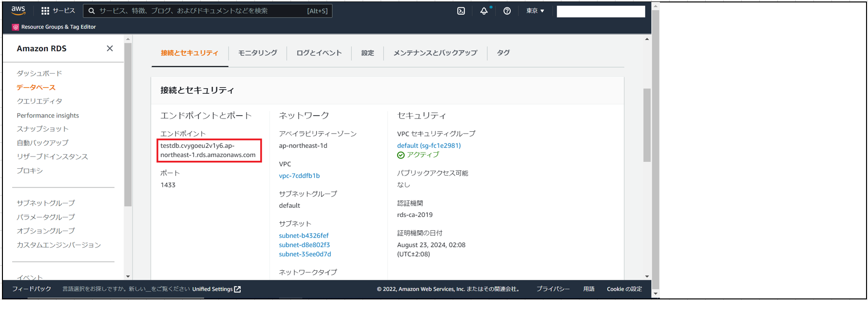Click the outer page scrollbar thumb
The image size is (868, 316).
[656, 149]
